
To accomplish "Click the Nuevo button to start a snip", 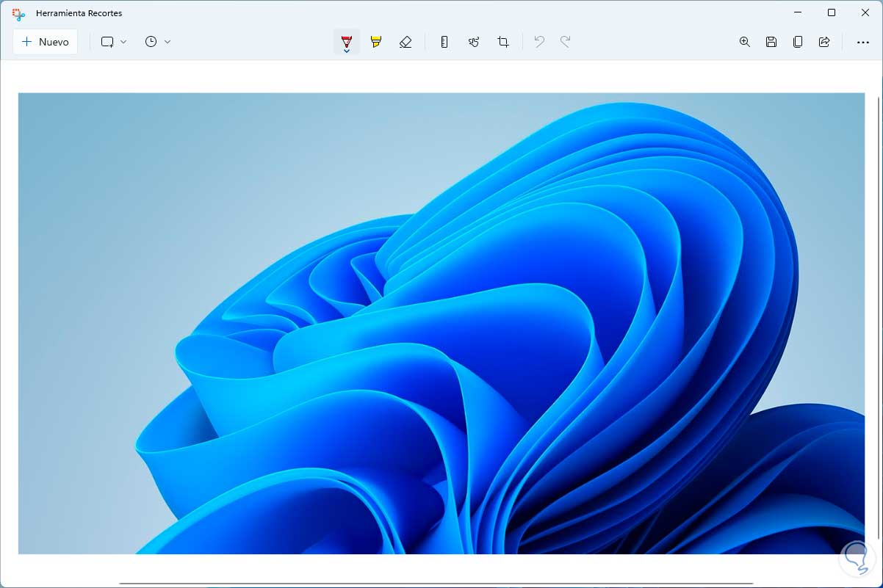I will pos(45,42).
